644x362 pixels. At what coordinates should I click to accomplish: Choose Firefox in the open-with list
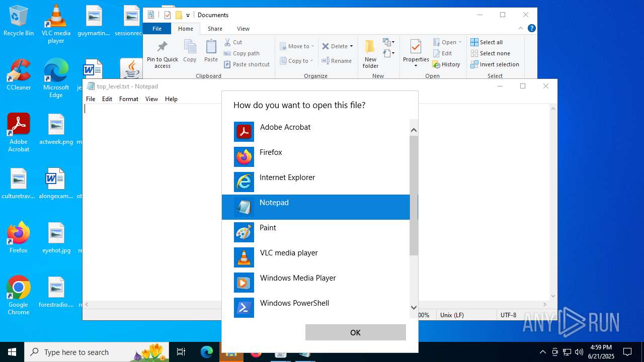click(316, 157)
